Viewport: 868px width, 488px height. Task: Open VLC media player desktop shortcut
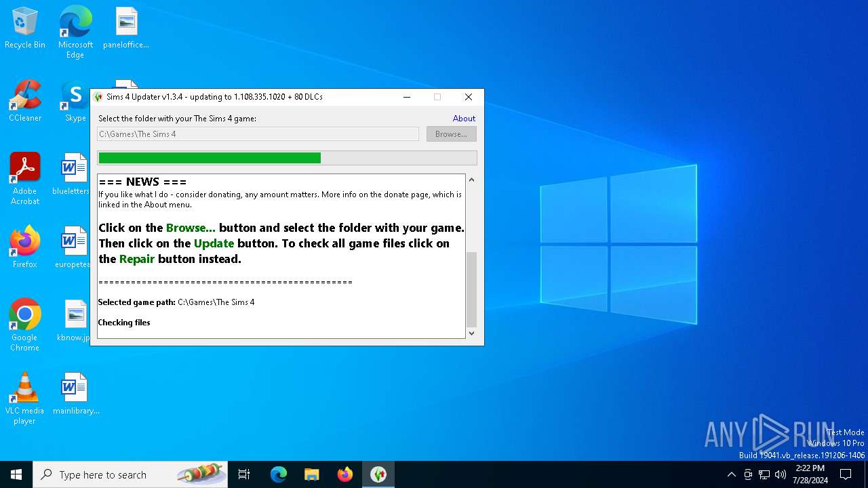[x=25, y=399]
